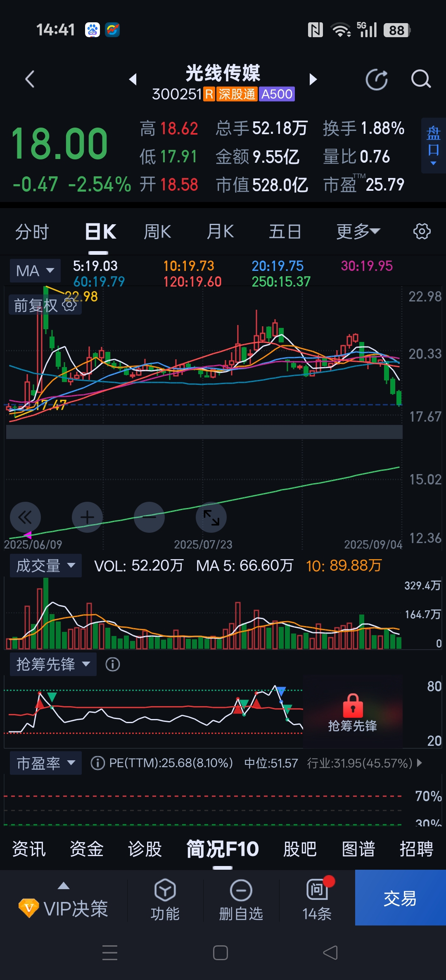Image resolution: width=446 pixels, height=980 pixels.
Task: Open the 资讯 tab
Action: pos(29,849)
